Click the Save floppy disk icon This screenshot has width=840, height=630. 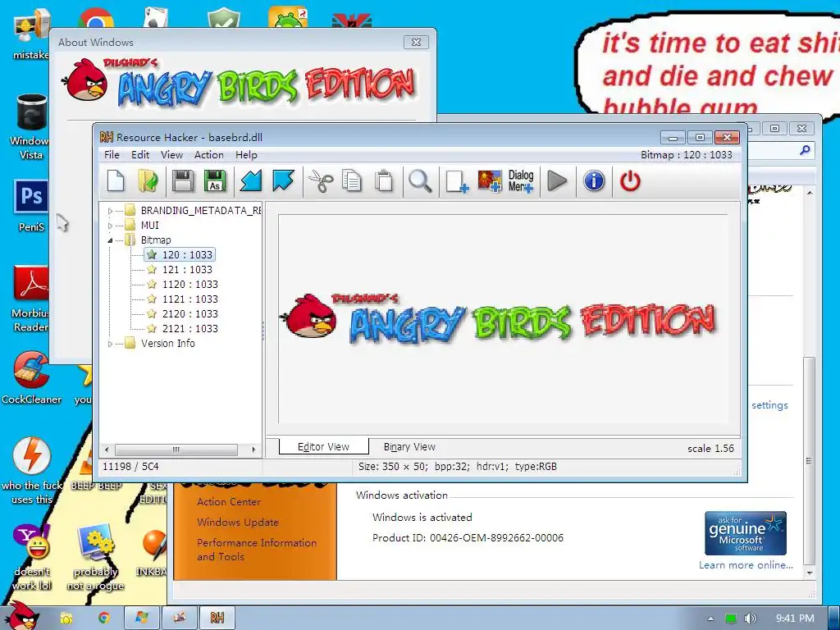pyautogui.click(x=183, y=181)
